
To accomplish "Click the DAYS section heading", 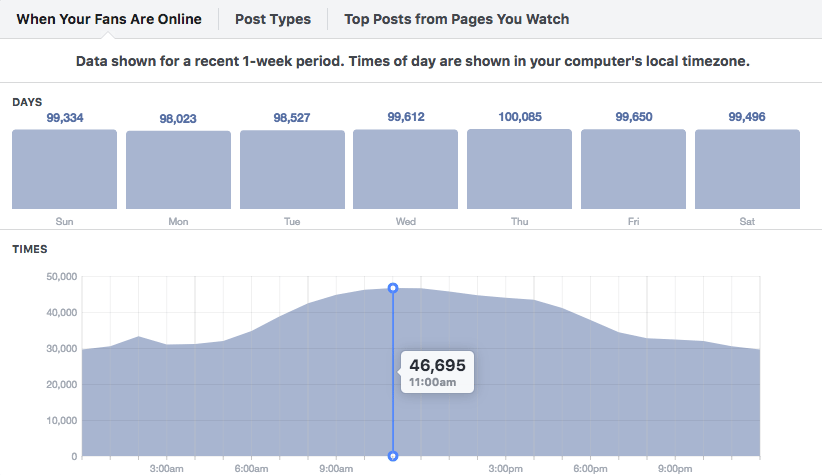I will (x=27, y=102).
